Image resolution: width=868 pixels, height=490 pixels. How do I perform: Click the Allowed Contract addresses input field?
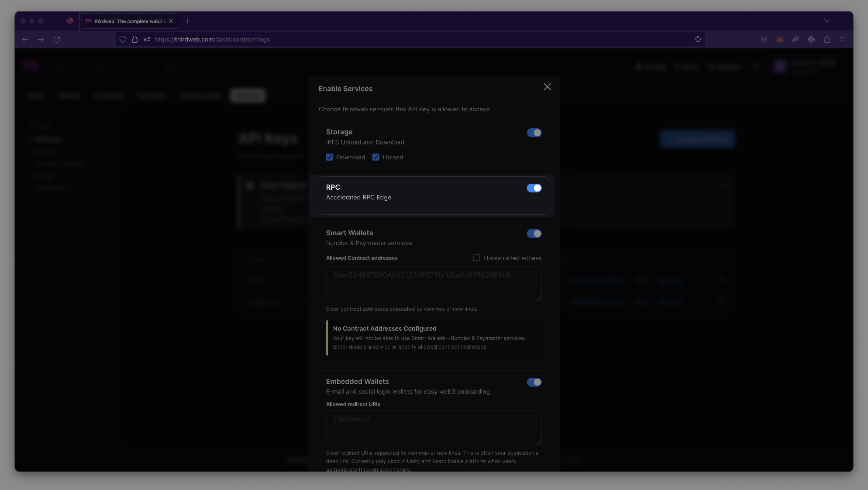pos(433,284)
